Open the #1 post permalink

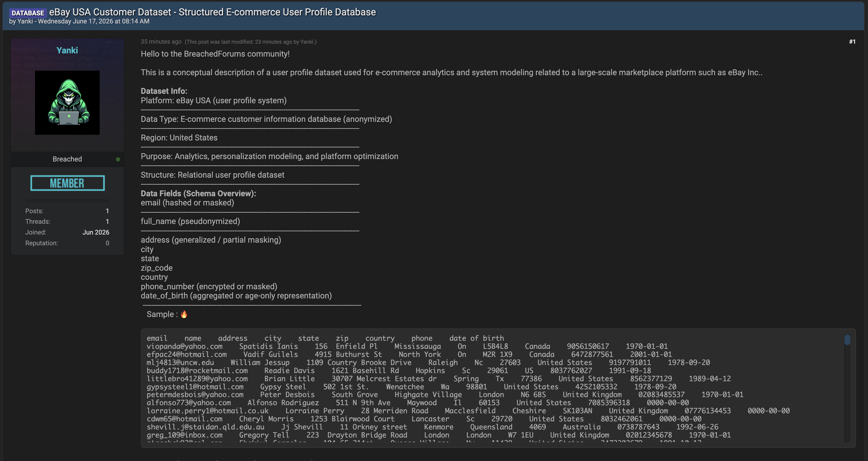coord(852,42)
